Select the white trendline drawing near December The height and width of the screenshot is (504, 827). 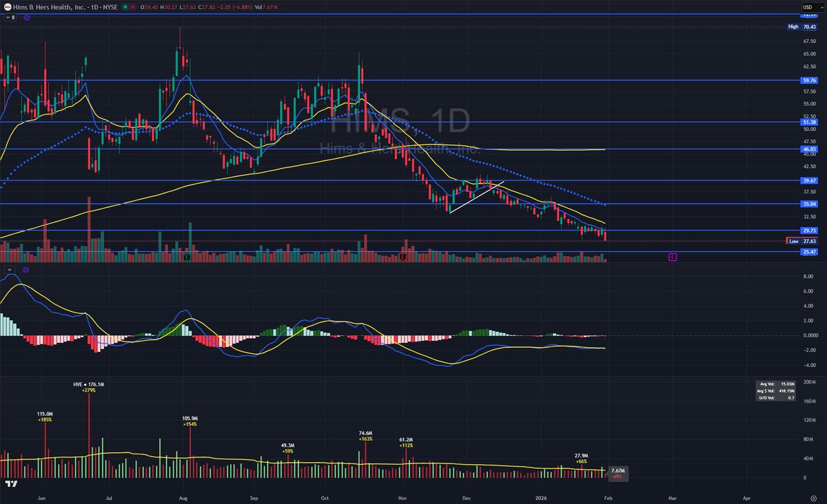coord(477,197)
